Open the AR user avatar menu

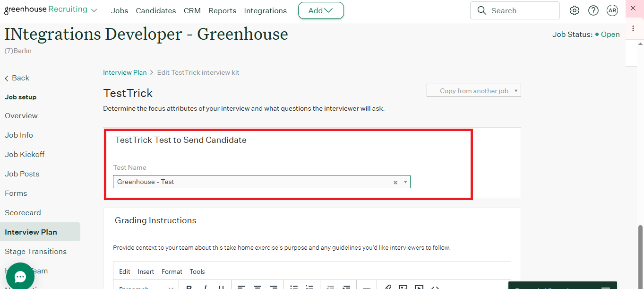pyautogui.click(x=612, y=10)
